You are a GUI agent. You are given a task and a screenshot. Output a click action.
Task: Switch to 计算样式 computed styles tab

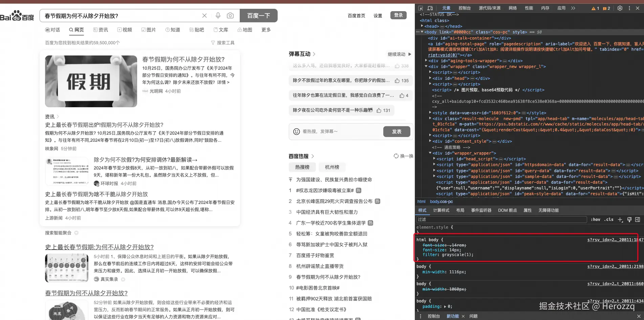441,210
